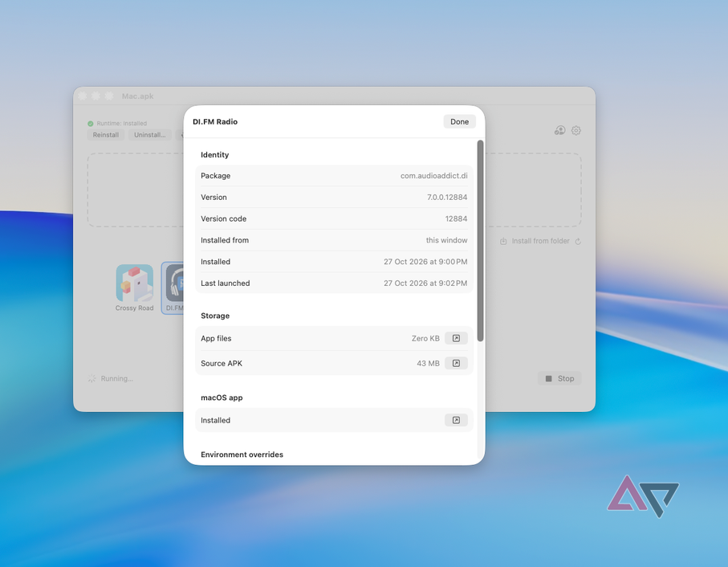The width and height of the screenshot is (728, 567).
Task: Reveal Source APK location icon
Action: pyautogui.click(x=456, y=363)
